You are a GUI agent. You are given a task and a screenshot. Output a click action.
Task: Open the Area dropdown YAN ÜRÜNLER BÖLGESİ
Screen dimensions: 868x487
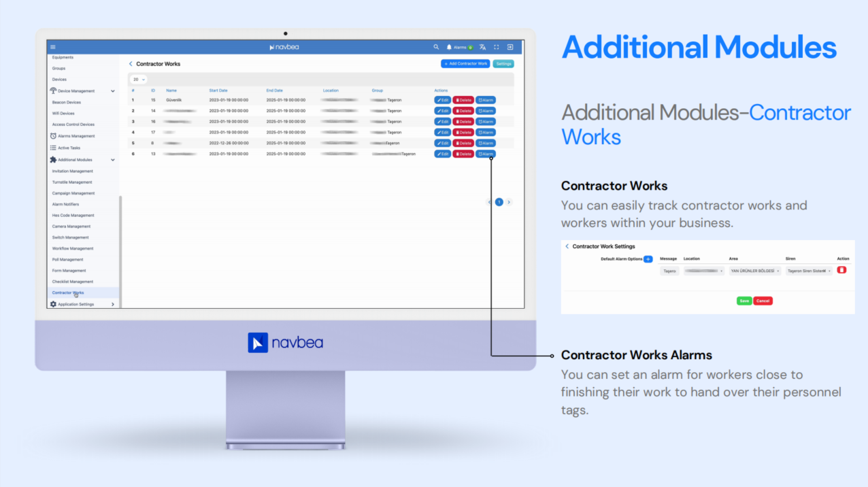[754, 271]
